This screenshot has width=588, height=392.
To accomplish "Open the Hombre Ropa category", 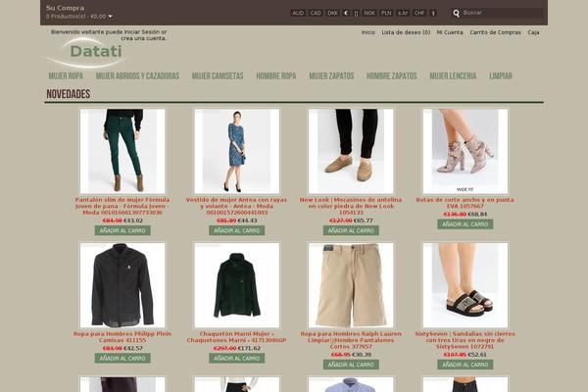I will tap(276, 75).
